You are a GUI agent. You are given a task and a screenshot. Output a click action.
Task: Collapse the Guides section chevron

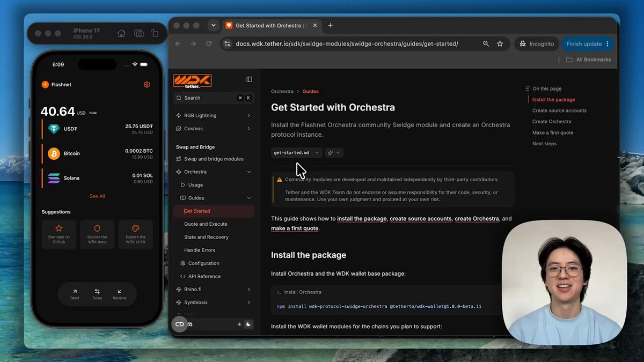(x=249, y=198)
